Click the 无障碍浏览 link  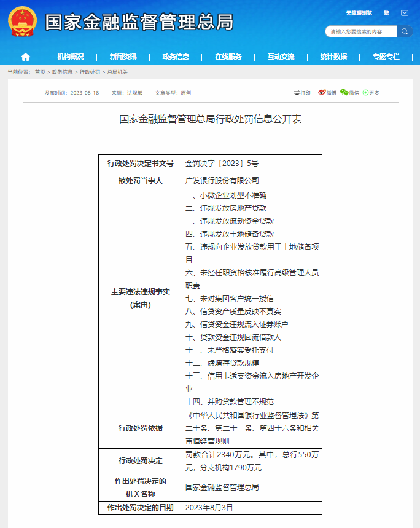[x=359, y=13]
